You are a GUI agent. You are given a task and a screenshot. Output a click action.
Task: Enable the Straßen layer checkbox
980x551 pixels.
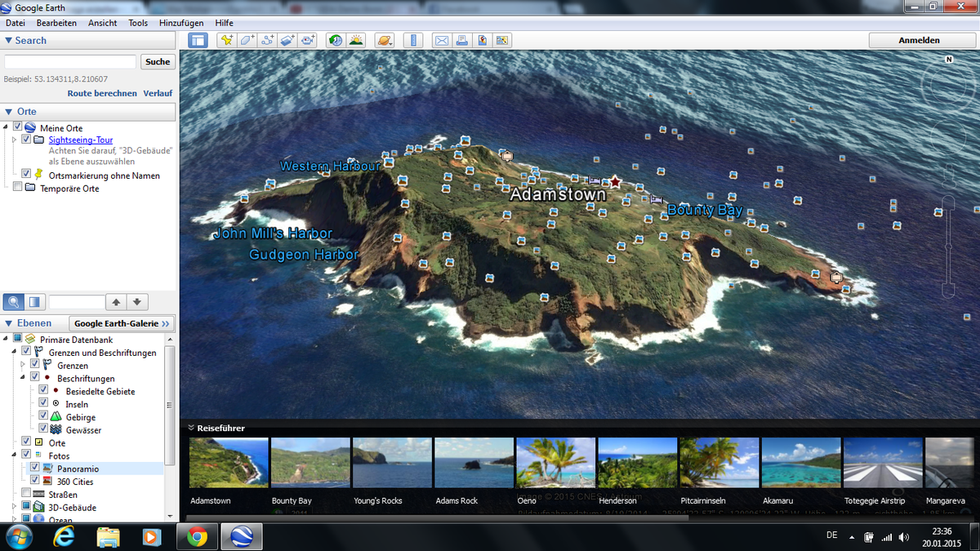coord(26,494)
